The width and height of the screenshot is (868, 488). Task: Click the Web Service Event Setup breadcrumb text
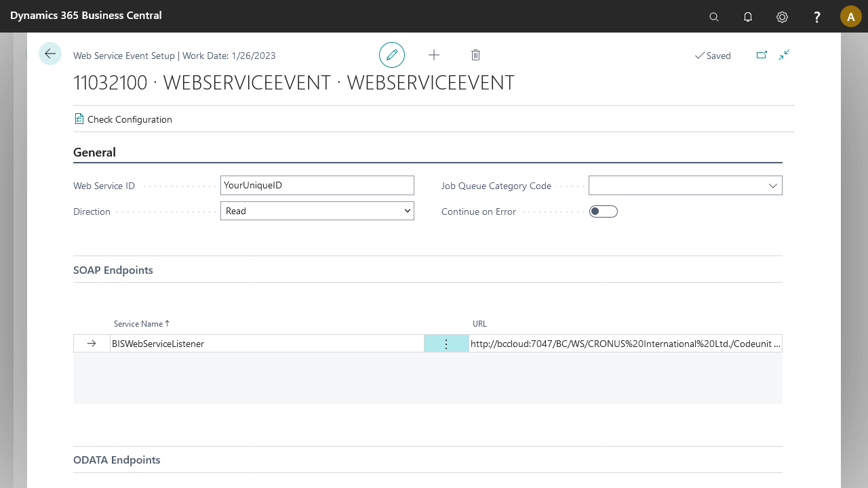click(124, 56)
